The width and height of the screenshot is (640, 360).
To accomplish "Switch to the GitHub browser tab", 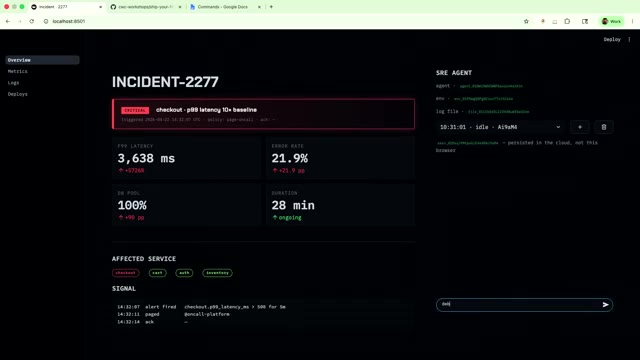I will click(x=145, y=7).
